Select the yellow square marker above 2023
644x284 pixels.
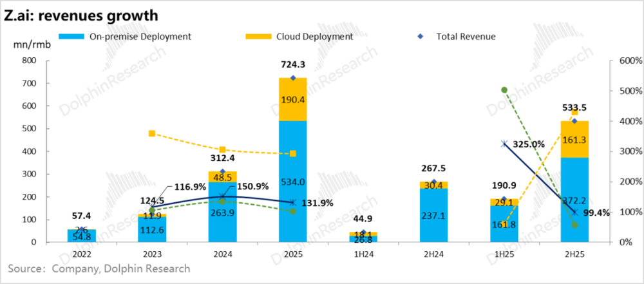point(152,133)
